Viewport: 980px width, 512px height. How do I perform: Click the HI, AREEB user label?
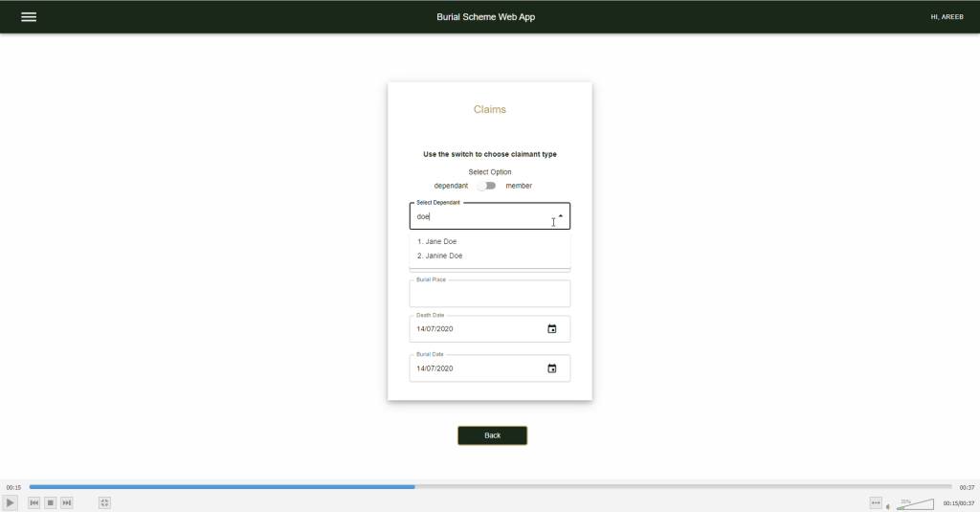(x=946, y=17)
